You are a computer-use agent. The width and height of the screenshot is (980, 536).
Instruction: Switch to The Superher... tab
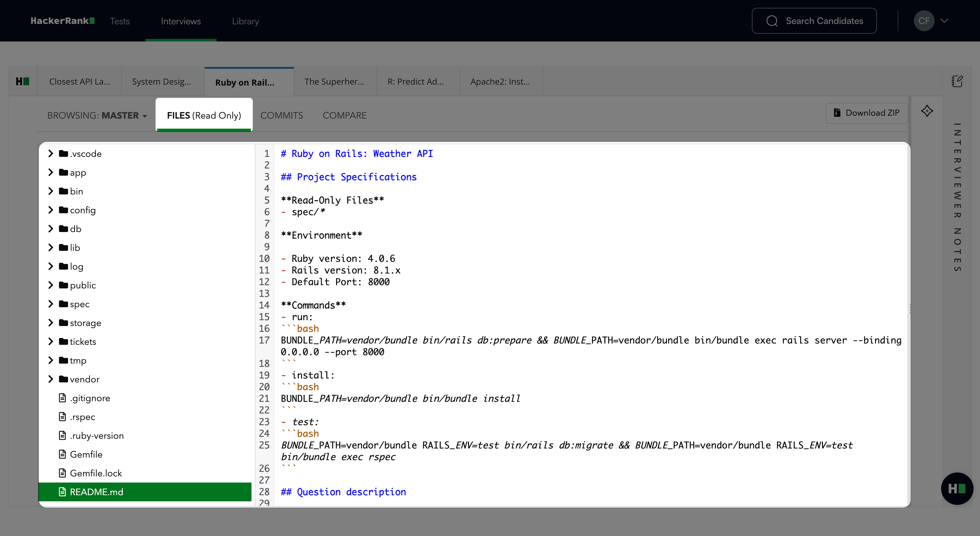click(334, 81)
